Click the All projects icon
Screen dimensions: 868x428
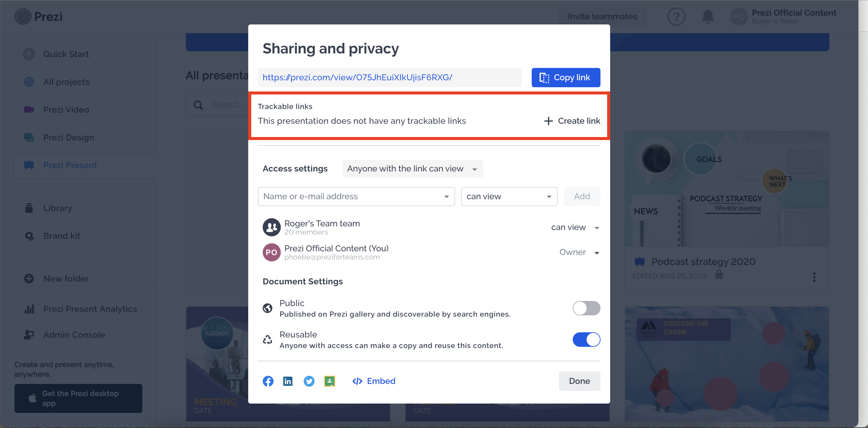29,82
